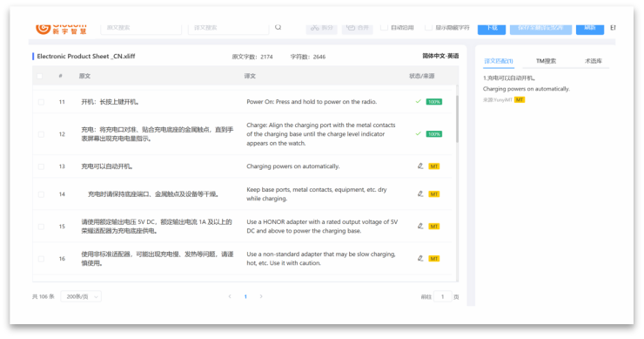Select page number 1 in pagination

pos(245,296)
